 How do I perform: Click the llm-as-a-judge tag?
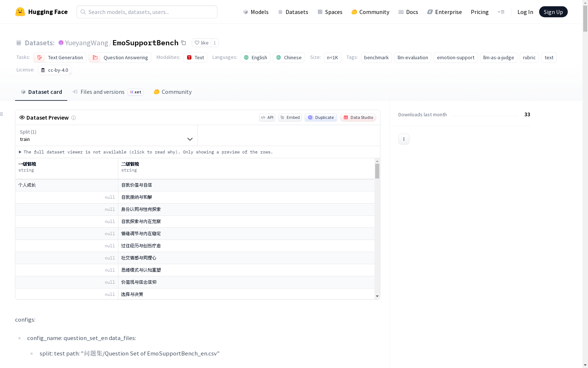[x=499, y=57]
